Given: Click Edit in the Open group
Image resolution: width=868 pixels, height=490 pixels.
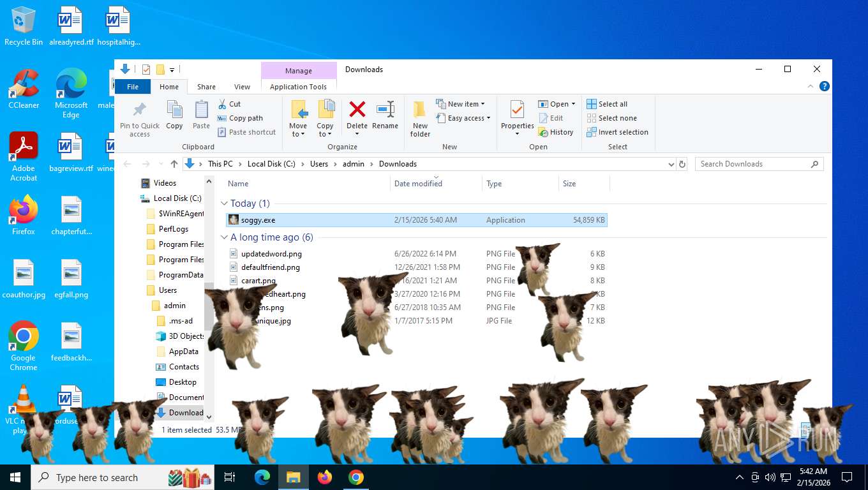Looking at the screenshot, I should point(551,118).
